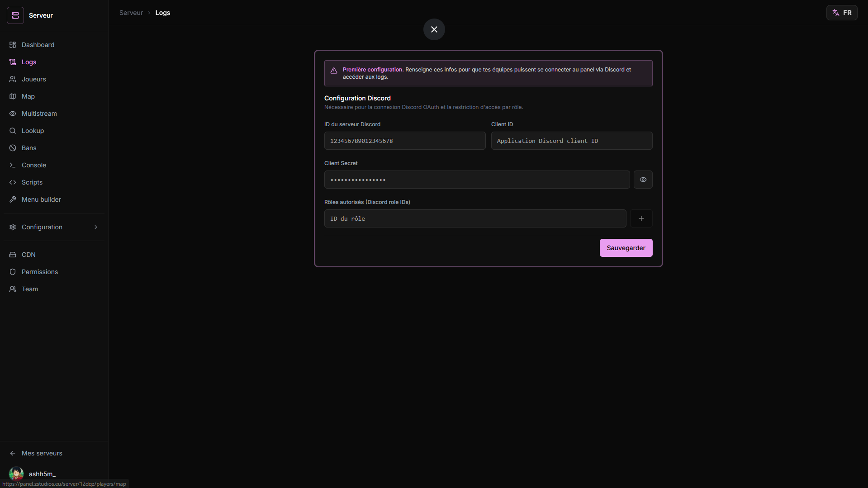This screenshot has width=868, height=488.
Task: Select the Menu builder wrench icon
Action: tap(13, 199)
